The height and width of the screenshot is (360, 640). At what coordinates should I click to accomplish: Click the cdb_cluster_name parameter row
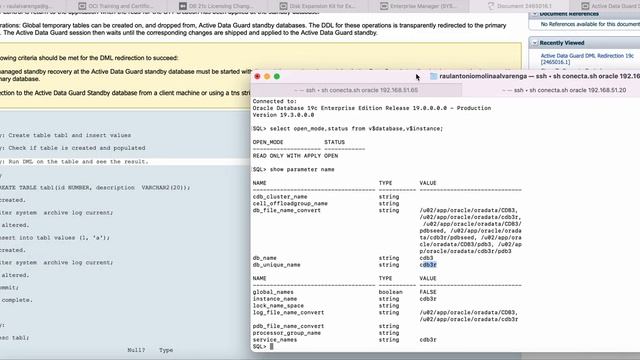click(326, 197)
